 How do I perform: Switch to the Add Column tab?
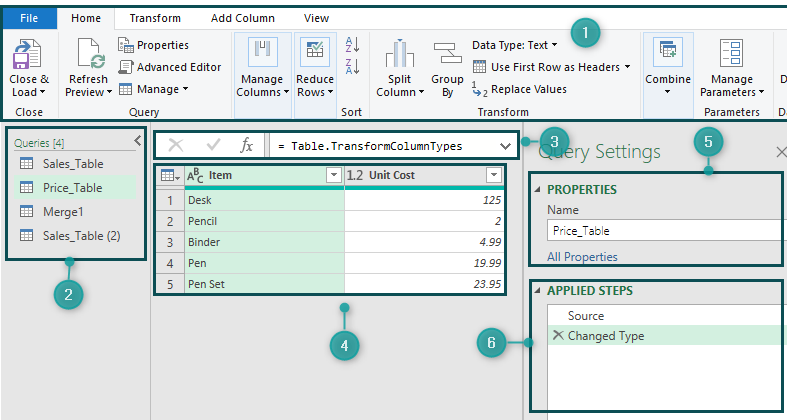(243, 19)
